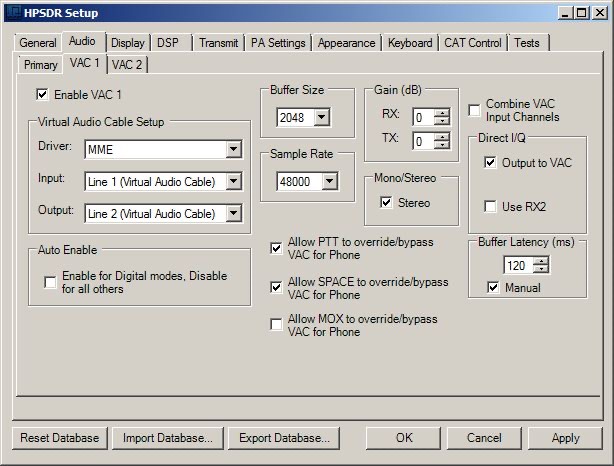The width and height of the screenshot is (614, 466).
Task: Toggle Manual buffer latency checkbox
Action: 493,287
